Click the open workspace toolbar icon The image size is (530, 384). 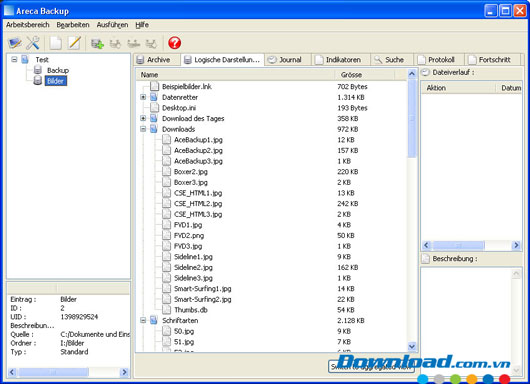(15, 43)
